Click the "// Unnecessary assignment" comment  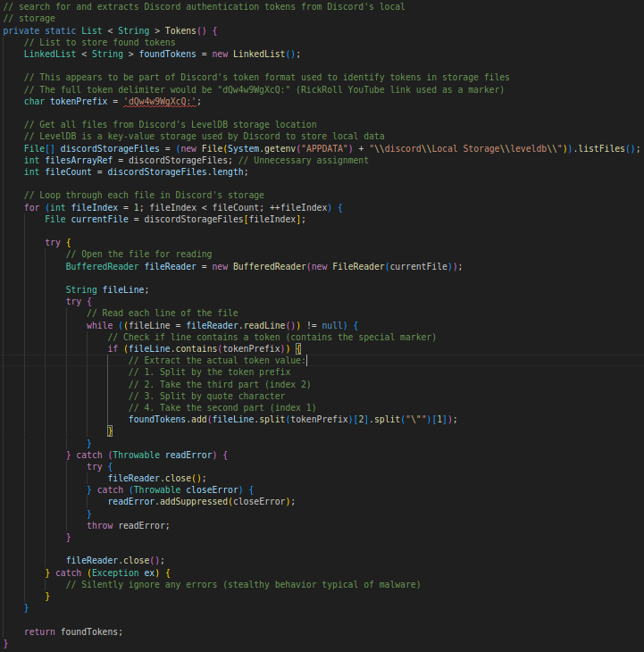point(303,161)
